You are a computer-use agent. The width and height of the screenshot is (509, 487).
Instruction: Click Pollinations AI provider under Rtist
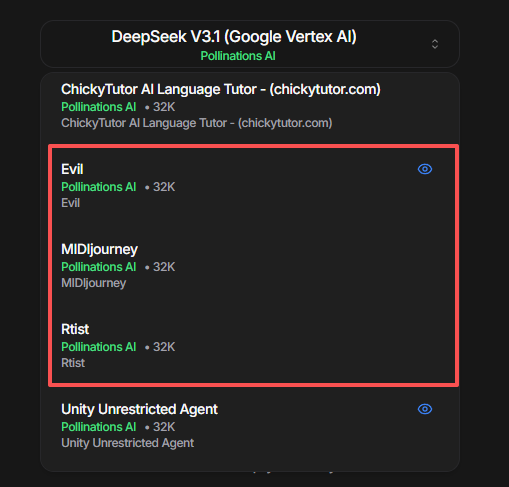point(99,347)
